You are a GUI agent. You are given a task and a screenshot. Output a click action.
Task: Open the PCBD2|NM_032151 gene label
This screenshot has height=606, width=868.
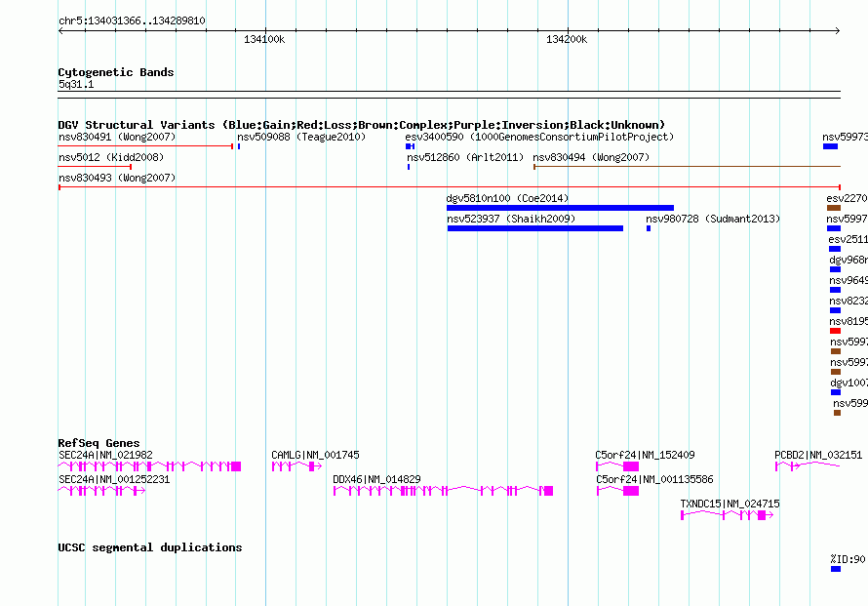(818, 455)
